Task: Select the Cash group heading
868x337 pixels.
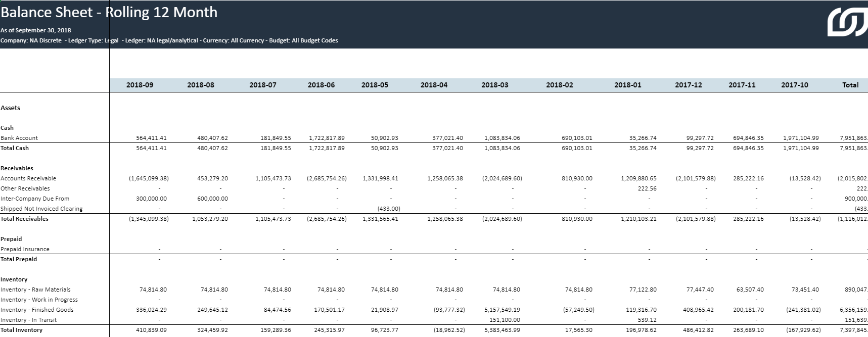Action: coord(7,128)
